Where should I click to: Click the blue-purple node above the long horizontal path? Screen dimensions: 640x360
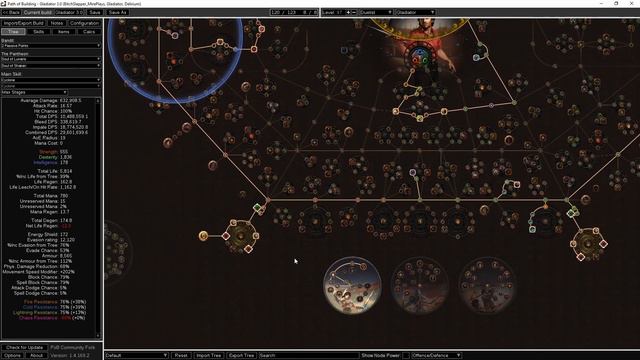[x=413, y=172]
